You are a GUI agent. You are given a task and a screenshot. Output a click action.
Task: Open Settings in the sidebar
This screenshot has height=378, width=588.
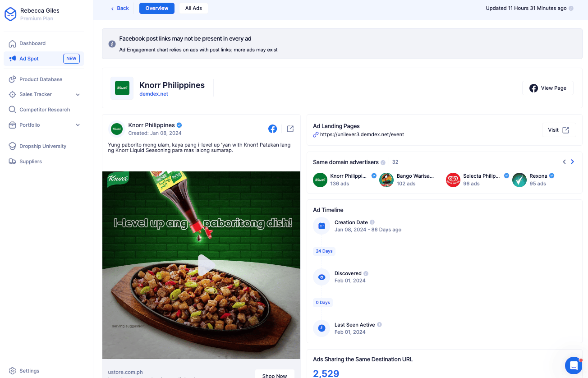(29, 371)
